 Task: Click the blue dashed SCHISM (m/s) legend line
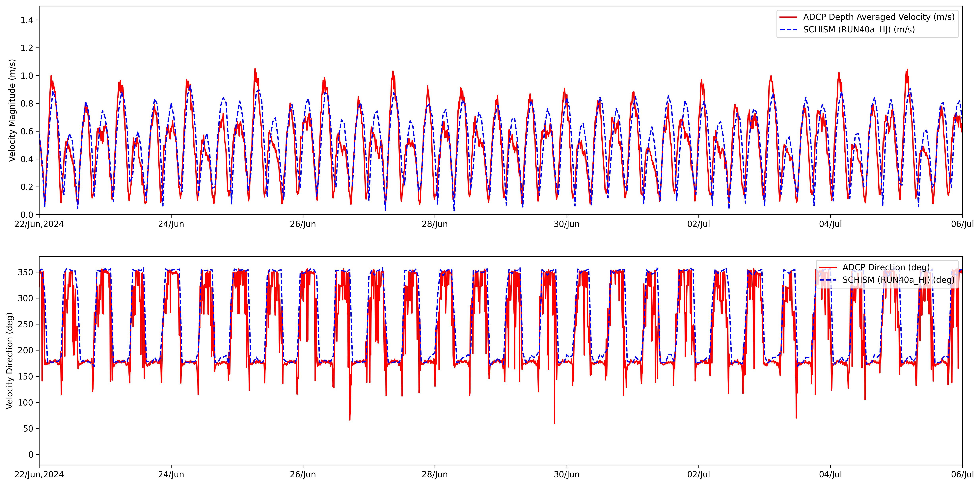click(x=788, y=30)
